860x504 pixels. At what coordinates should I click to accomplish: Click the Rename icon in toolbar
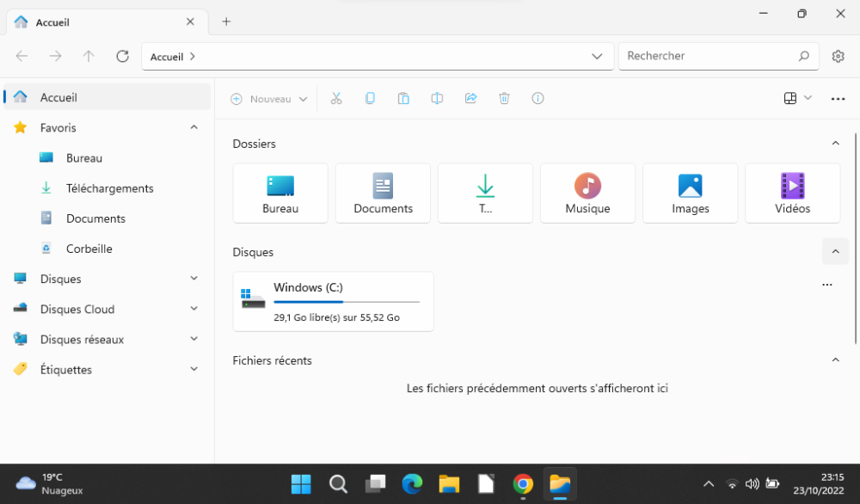tap(437, 99)
